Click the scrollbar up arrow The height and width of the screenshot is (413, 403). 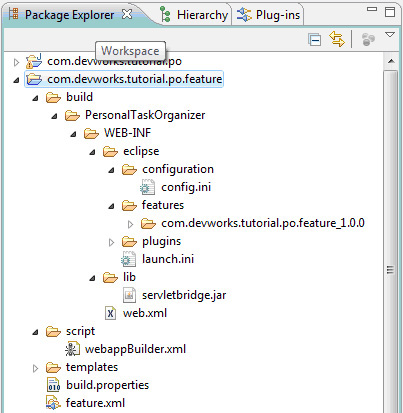(x=391, y=61)
